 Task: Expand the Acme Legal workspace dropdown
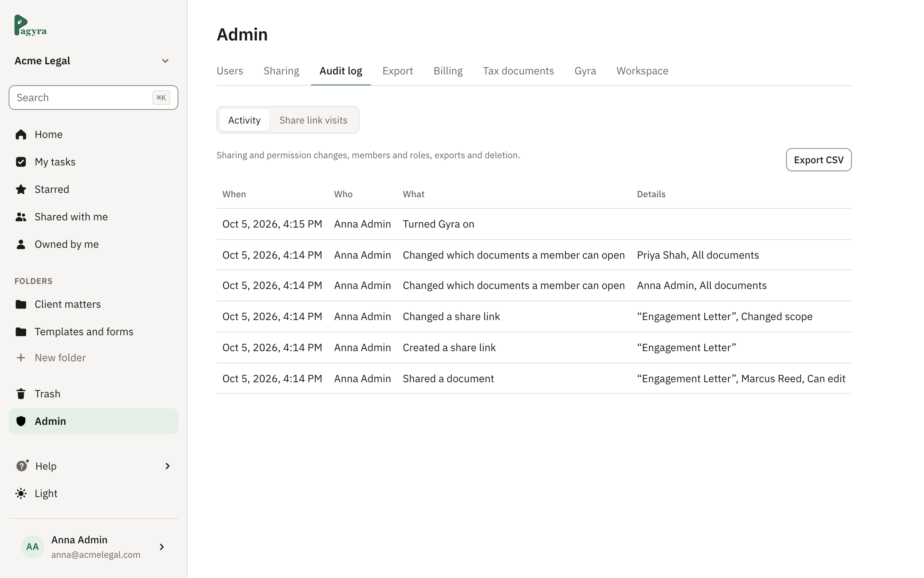point(165,61)
